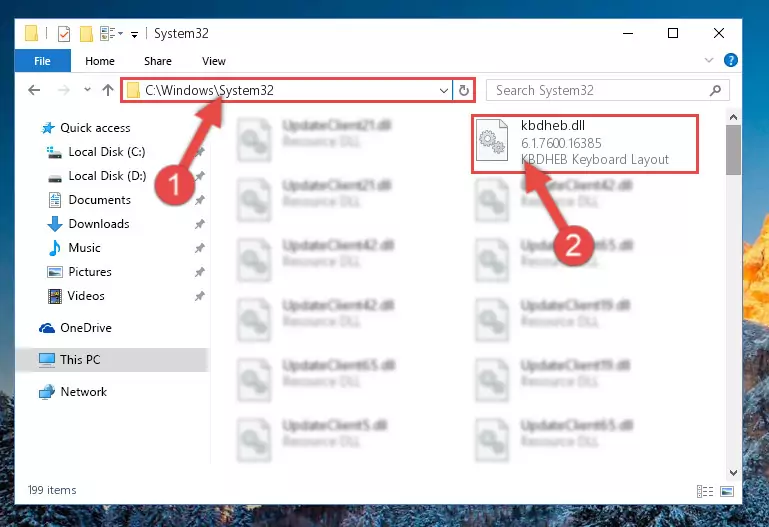Click the Network icon in sidebar
The width and height of the screenshot is (769, 527).
point(47,392)
